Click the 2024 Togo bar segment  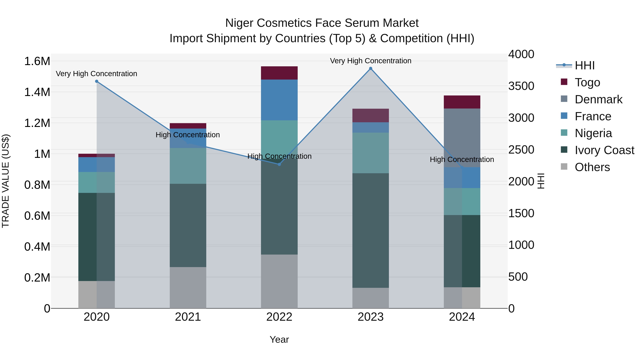(x=462, y=102)
